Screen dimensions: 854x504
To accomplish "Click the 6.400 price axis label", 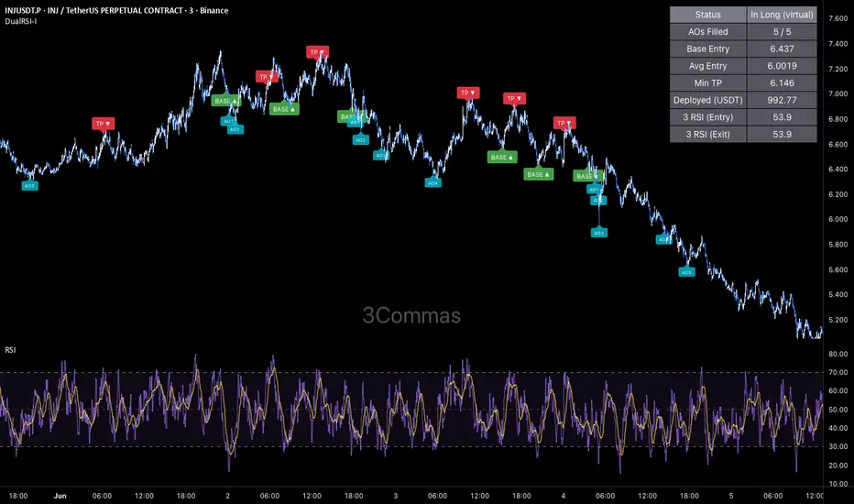I will pos(838,169).
